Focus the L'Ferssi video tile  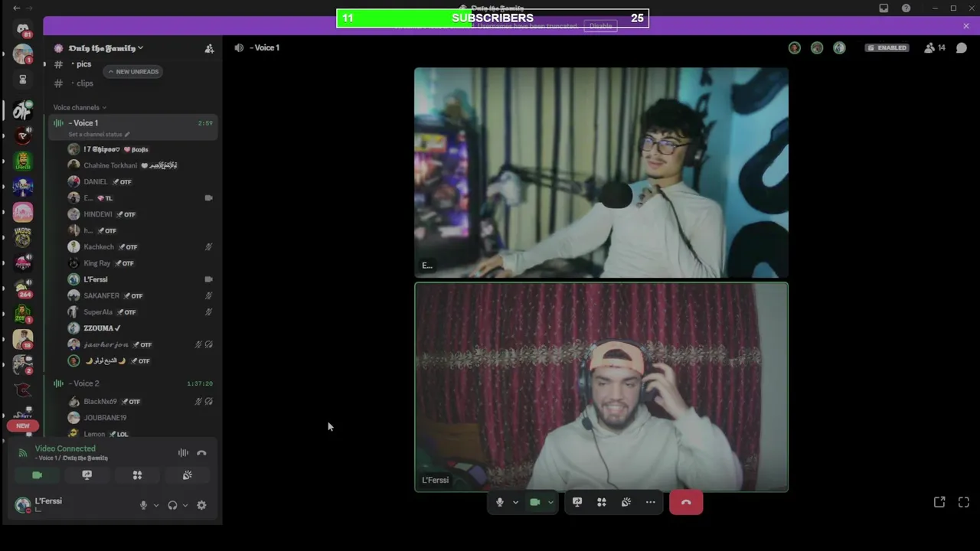601,387
